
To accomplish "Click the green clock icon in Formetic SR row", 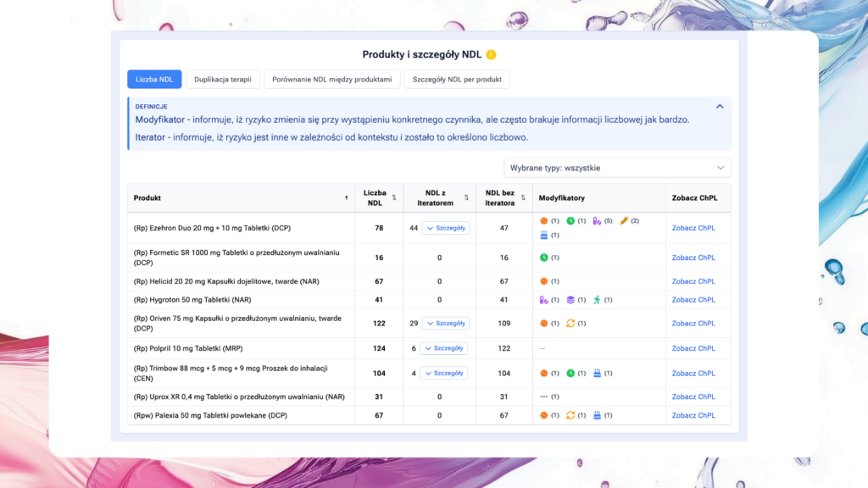I will point(544,258).
